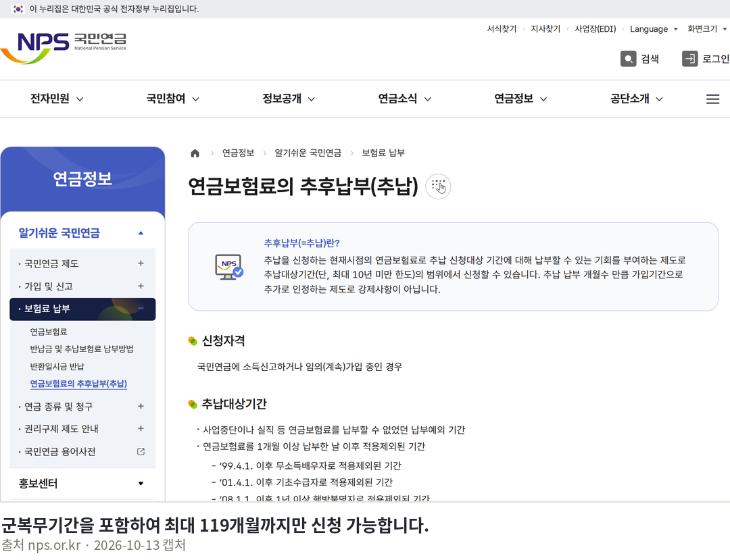Open 연금보험료 sidebar submenu
730x560 pixels.
[x=49, y=332]
